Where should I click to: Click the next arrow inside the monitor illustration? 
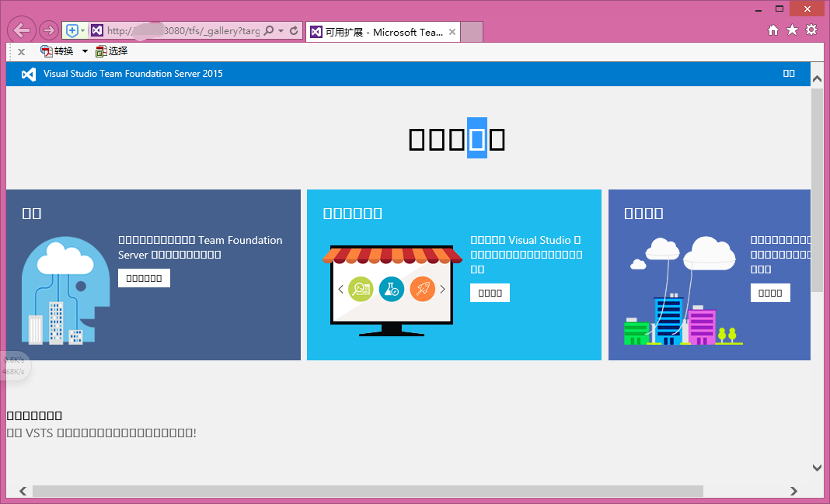pos(442,290)
